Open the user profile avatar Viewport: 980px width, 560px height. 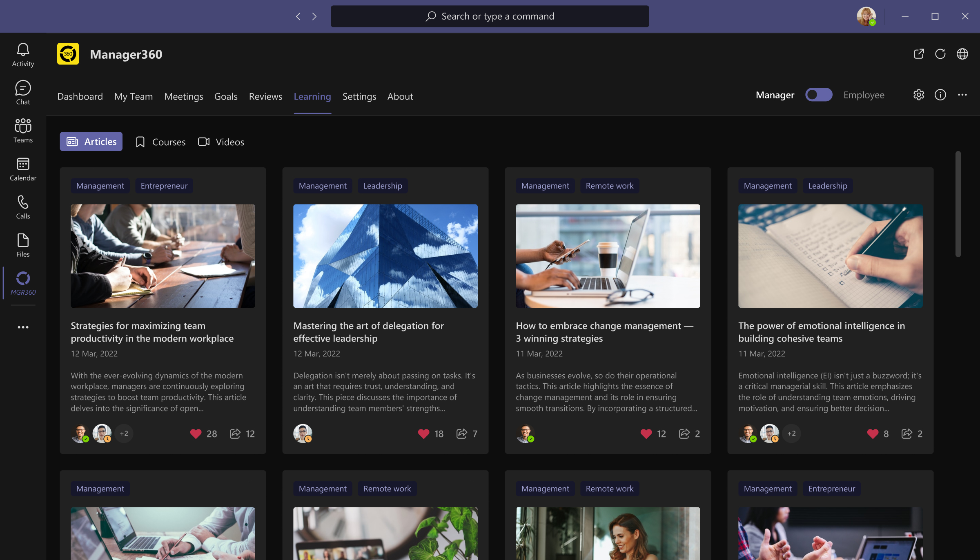point(866,16)
